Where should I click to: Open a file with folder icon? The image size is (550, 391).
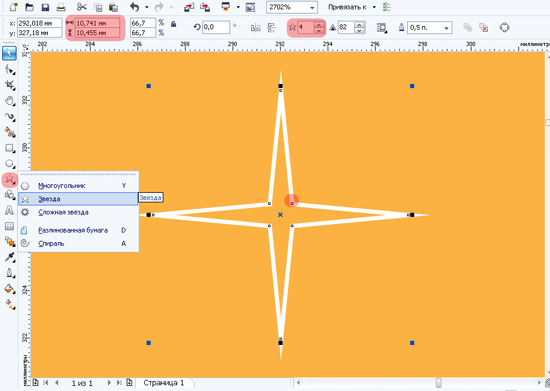click(29, 7)
